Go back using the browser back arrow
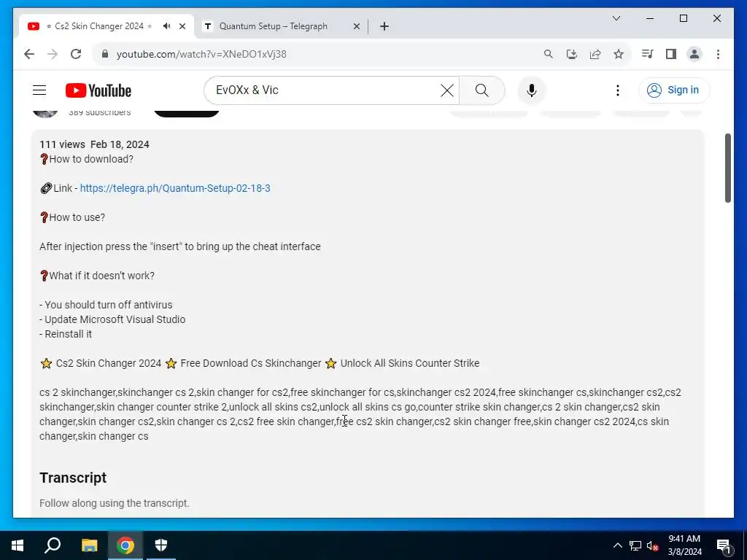This screenshot has width=747, height=560. pos(29,54)
